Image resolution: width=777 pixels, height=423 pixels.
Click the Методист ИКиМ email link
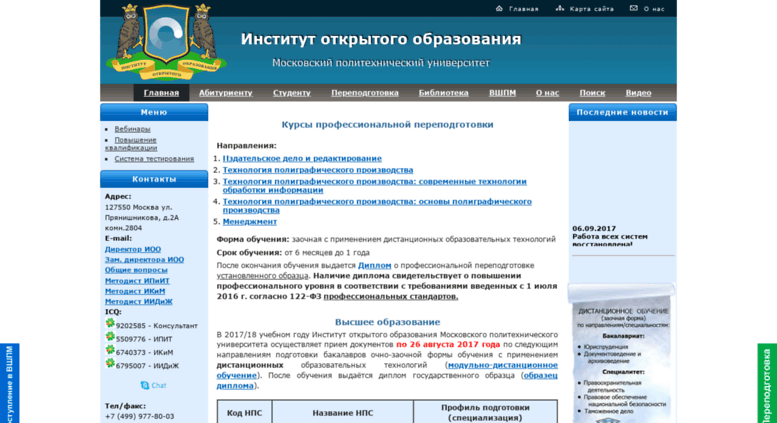[x=134, y=291]
